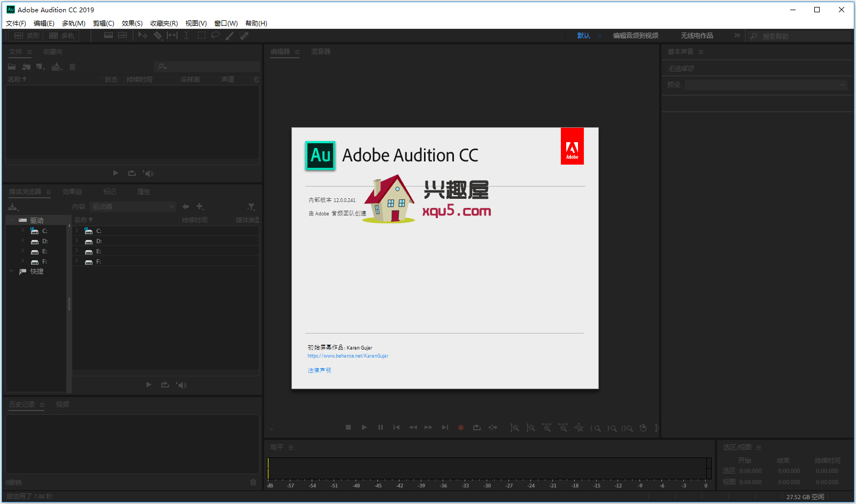The width and height of the screenshot is (856, 504).
Task: Toggle auto-play in 文件 panel preview
Action: click(x=148, y=173)
